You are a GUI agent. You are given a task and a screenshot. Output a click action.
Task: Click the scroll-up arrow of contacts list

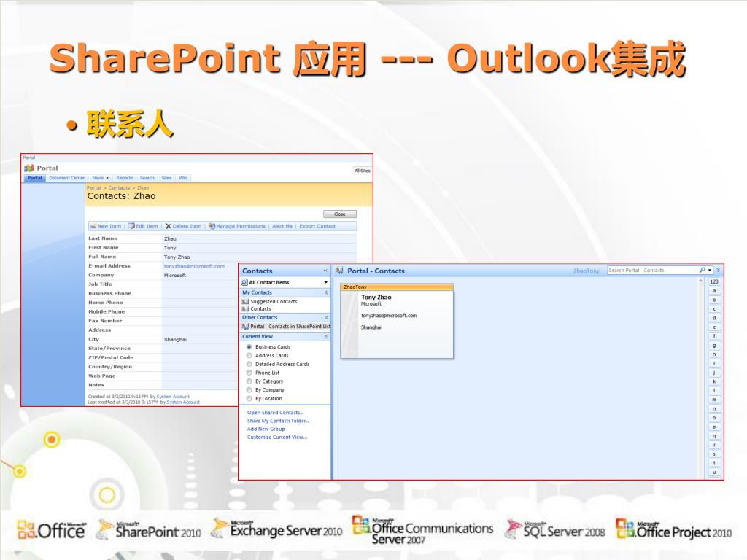pos(700,281)
